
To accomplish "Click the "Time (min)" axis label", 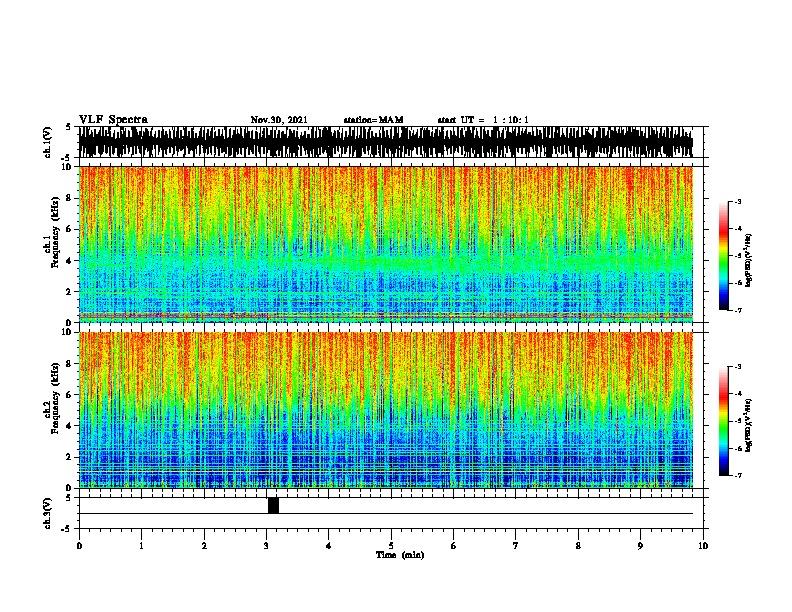I will [400, 555].
